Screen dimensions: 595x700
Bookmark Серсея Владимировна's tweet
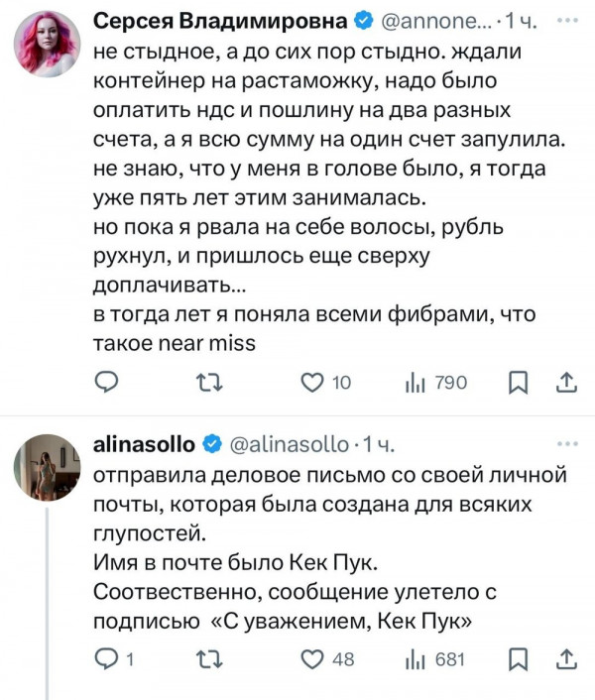[518, 383]
